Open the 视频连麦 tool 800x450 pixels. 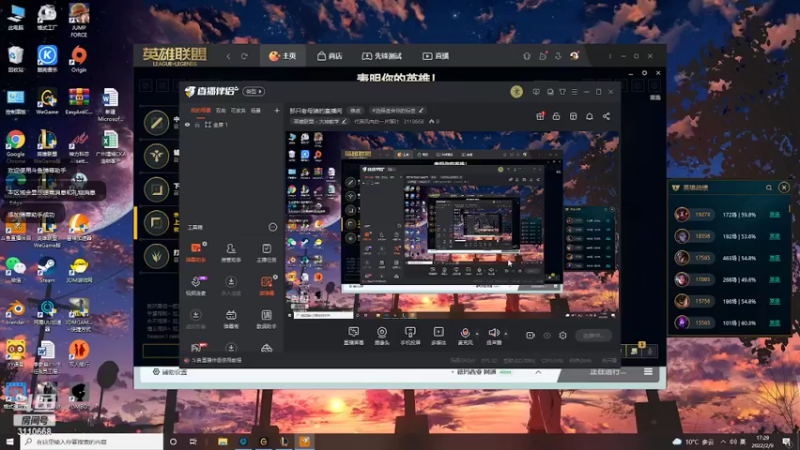point(196,286)
